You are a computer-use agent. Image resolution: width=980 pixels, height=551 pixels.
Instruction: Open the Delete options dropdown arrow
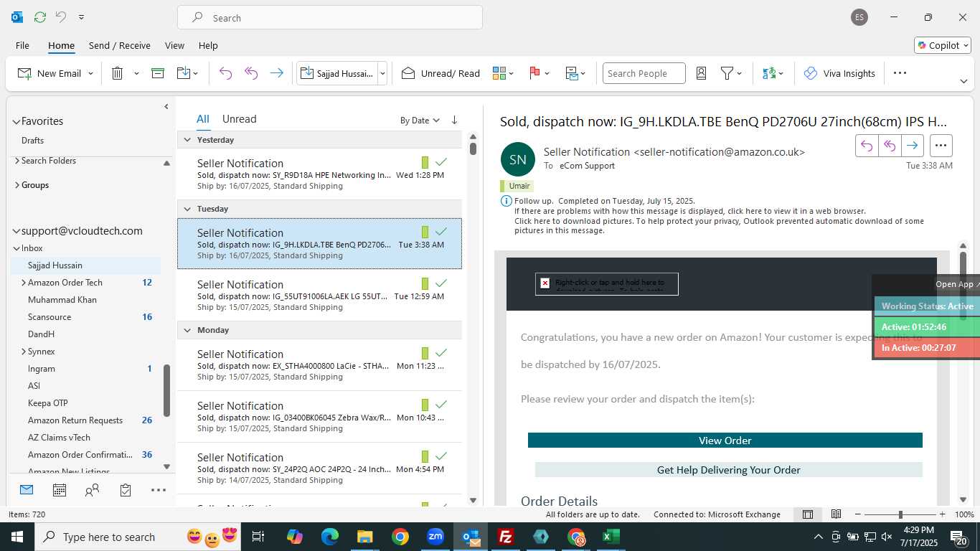[136, 73]
